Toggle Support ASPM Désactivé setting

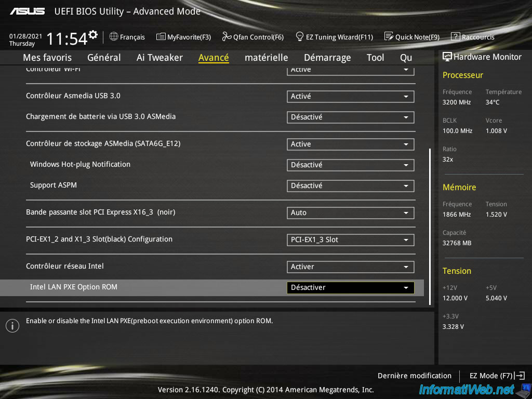(350, 186)
